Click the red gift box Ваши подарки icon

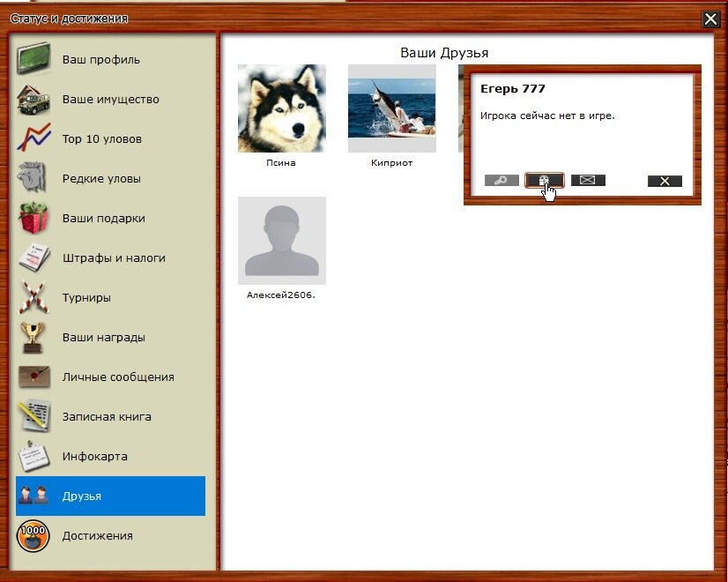coord(33,218)
